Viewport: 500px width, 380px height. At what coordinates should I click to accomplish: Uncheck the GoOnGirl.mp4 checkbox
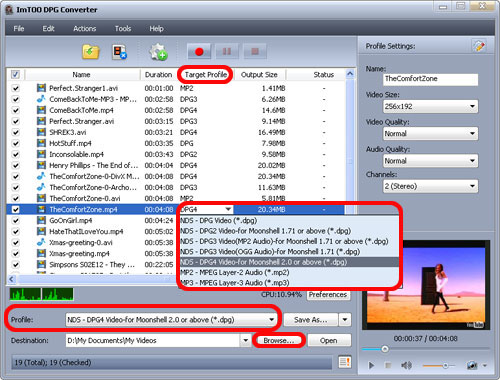tap(15, 220)
